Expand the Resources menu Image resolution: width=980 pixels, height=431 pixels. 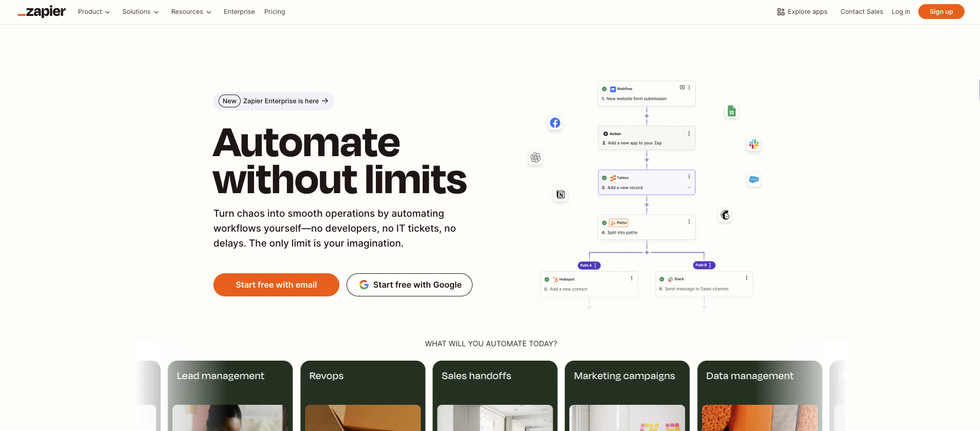[191, 12]
